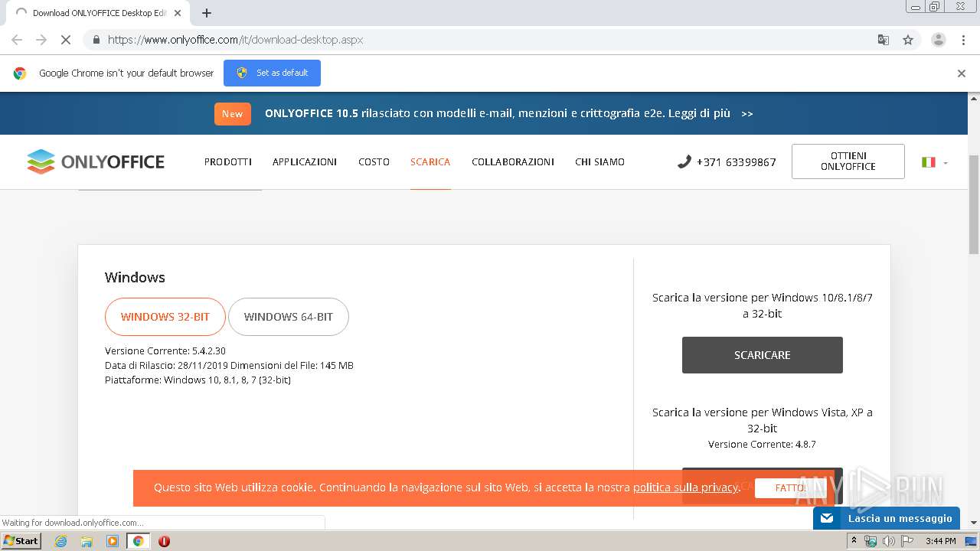
Task: Go back to previous page
Action: (17, 40)
